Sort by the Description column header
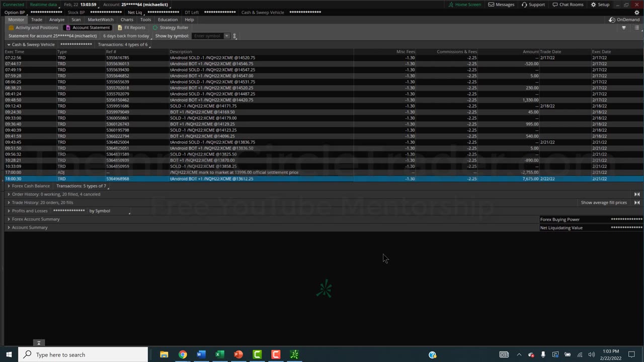644x362 pixels. coord(181,52)
